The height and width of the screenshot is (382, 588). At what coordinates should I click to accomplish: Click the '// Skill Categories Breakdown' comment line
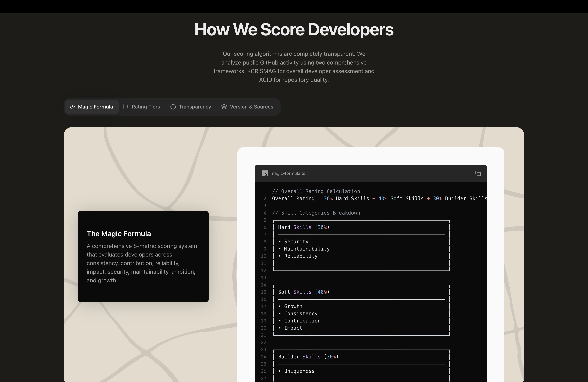[x=316, y=213]
